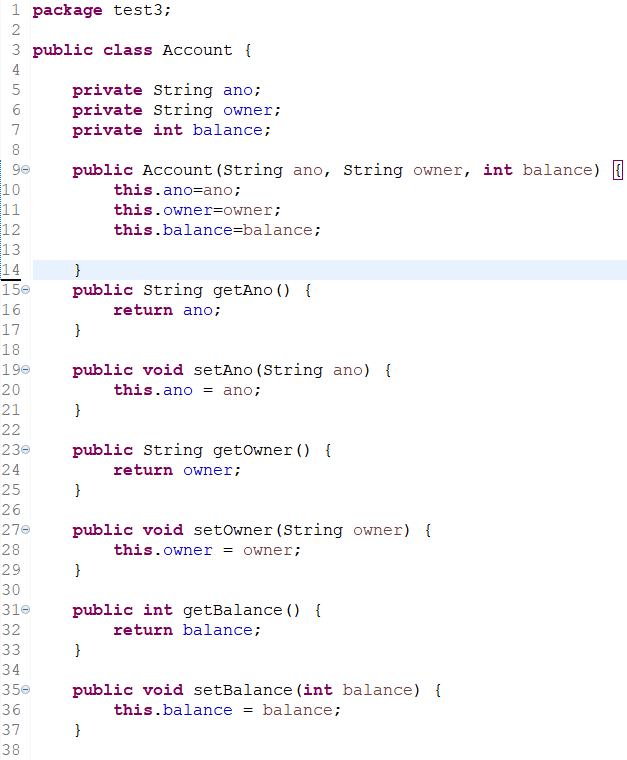Click method name 'setBalance'
Screen dimensions: 627x760
point(243,690)
